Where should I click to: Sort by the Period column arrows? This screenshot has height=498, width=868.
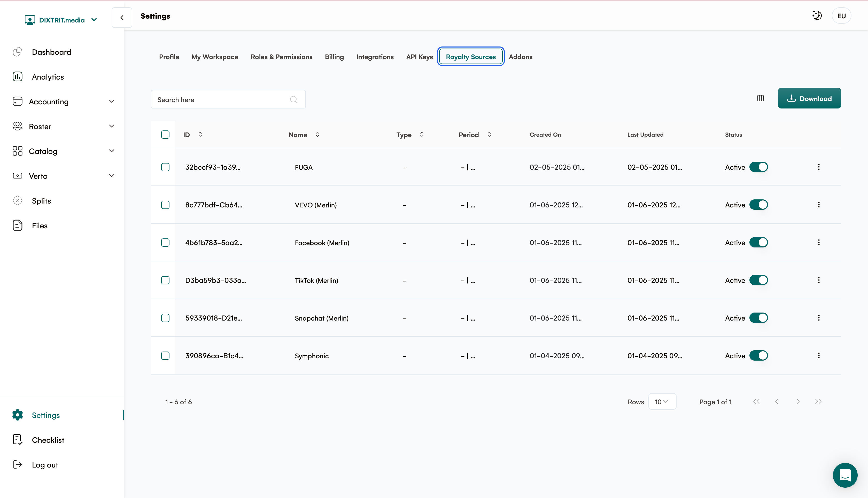pyautogui.click(x=489, y=134)
